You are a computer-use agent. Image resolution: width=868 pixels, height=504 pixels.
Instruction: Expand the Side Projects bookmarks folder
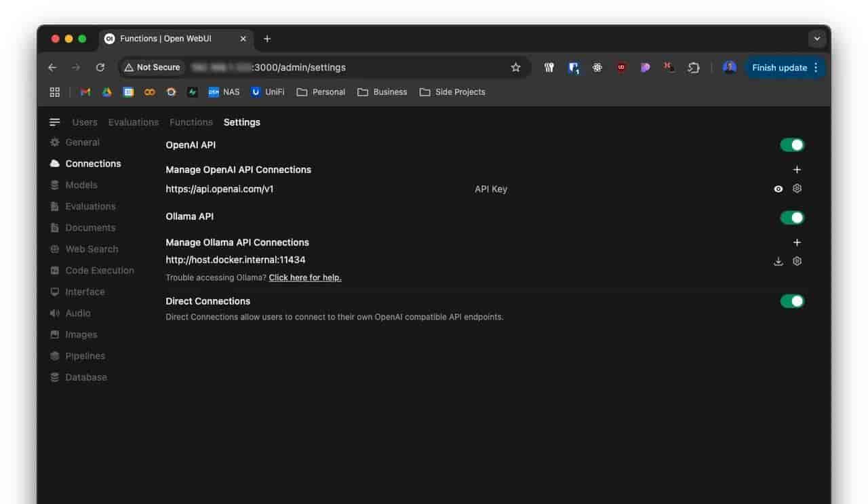(452, 92)
